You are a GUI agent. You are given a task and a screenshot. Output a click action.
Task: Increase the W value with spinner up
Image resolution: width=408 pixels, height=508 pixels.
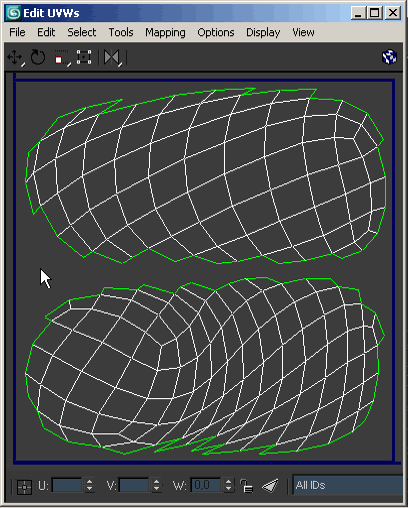pos(228,482)
